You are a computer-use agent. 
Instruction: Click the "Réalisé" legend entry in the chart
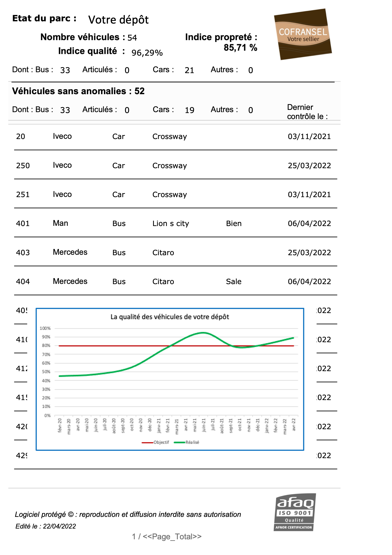coord(186,442)
